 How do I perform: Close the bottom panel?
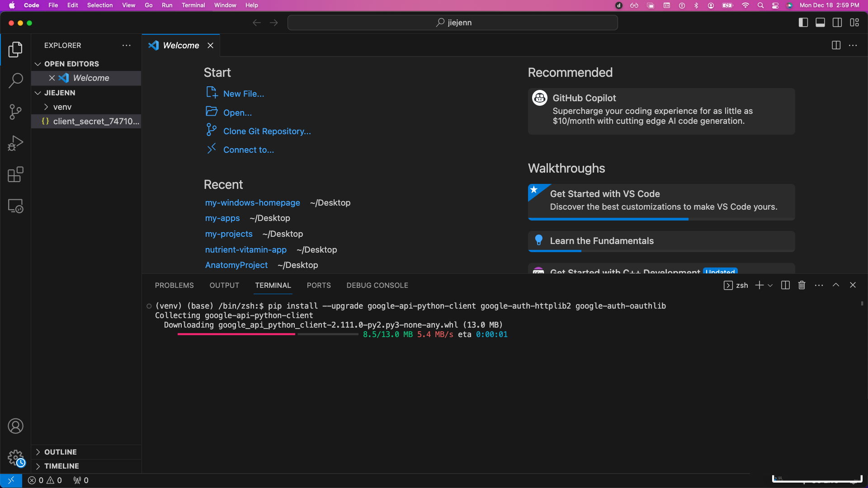coord(853,285)
